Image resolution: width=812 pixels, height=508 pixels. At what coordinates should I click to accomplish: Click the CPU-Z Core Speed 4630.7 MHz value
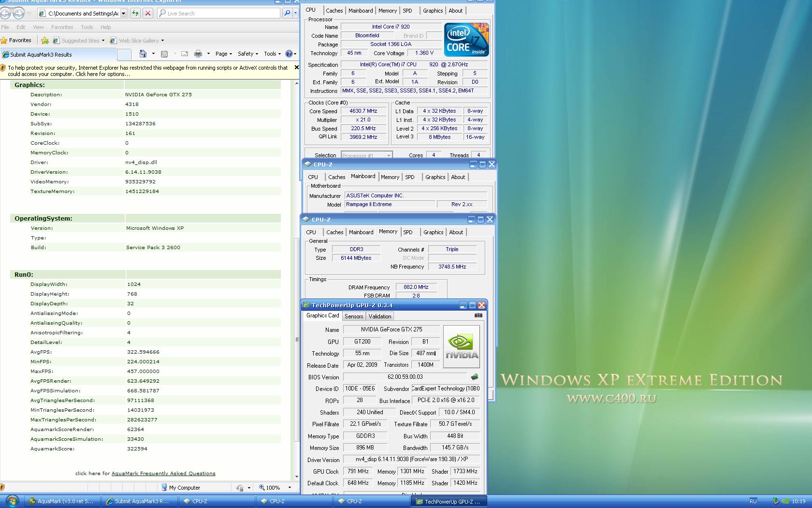point(363,111)
